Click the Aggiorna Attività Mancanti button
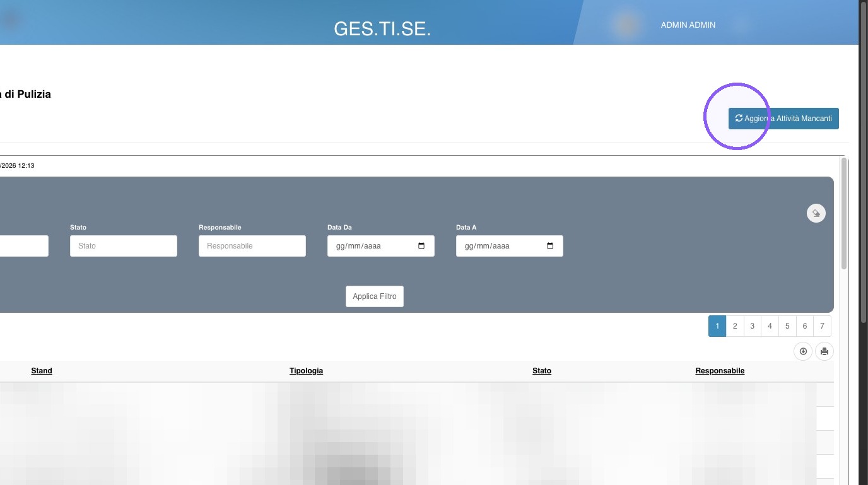Image resolution: width=868 pixels, height=485 pixels. point(783,119)
